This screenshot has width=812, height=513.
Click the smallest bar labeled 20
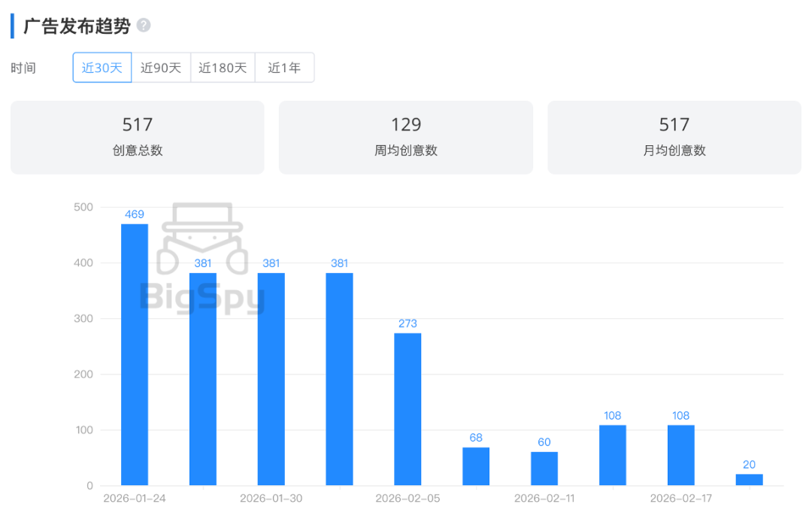tap(749, 480)
